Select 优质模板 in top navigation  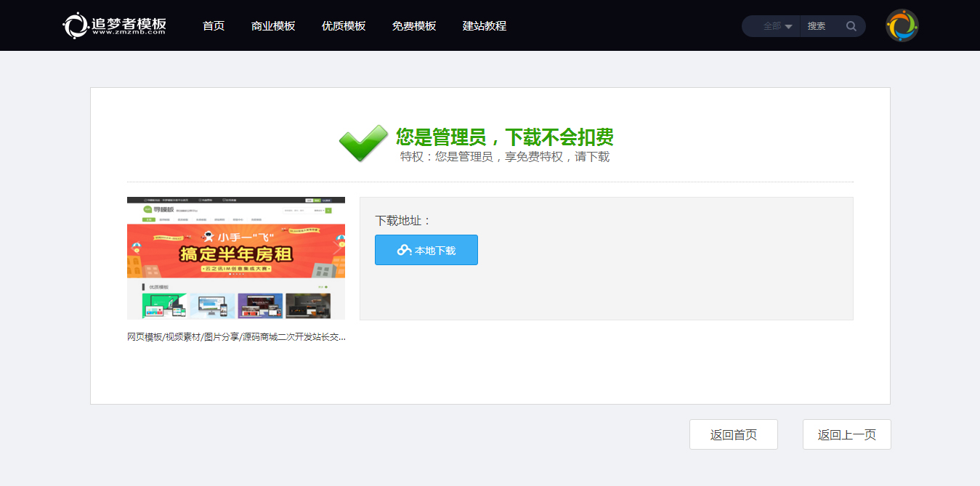point(344,26)
